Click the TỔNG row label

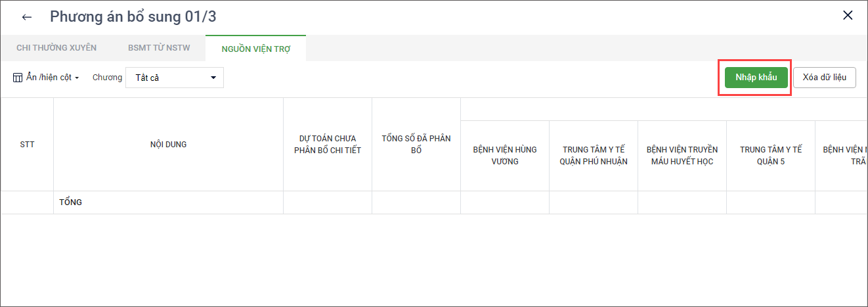click(x=70, y=202)
